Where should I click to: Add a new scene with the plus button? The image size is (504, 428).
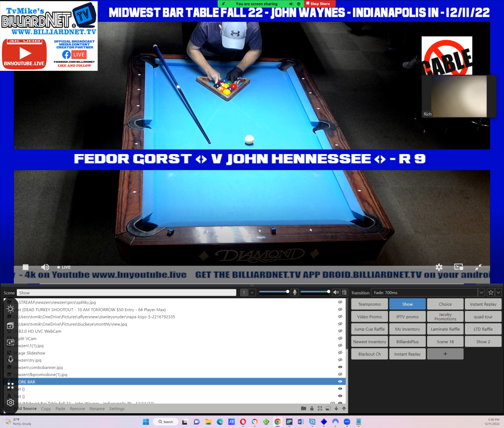445,354
